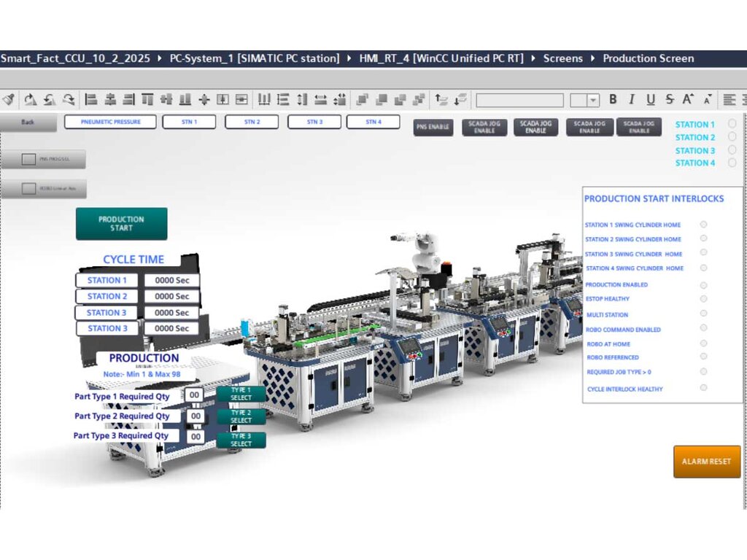Decrease the font size
Screen dimensions: 747x560
tap(707, 99)
